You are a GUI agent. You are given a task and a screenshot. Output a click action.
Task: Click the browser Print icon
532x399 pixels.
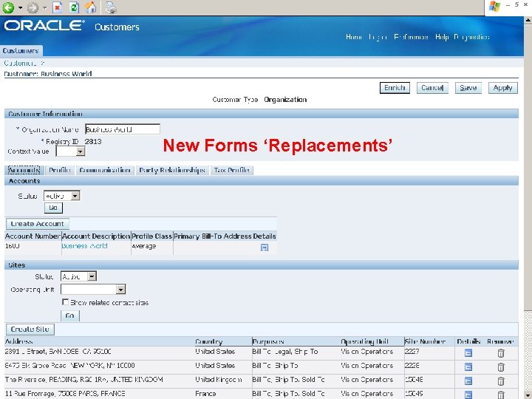(x=111, y=7)
